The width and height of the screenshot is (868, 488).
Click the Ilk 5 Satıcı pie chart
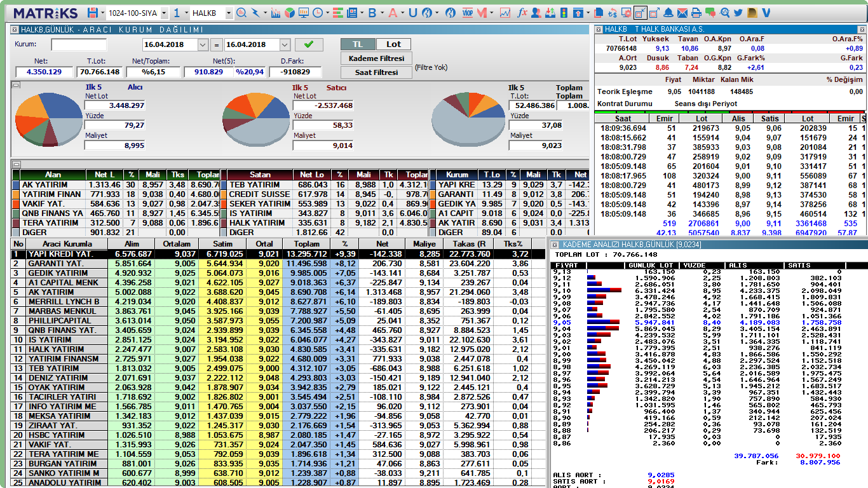(256, 119)
